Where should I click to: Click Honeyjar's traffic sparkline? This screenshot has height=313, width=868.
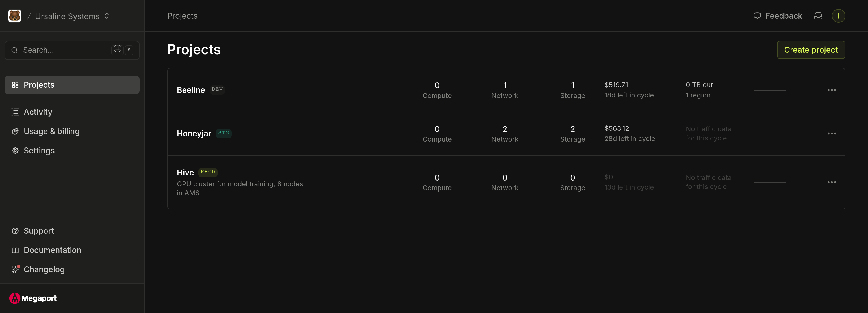(x=770, y=134)
